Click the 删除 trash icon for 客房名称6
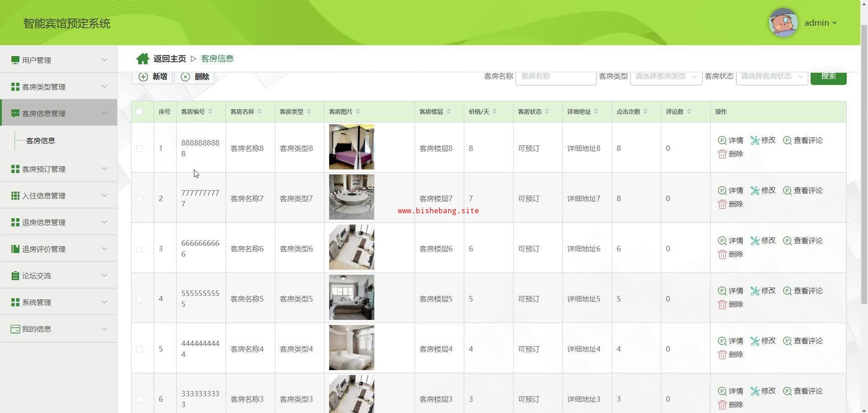 tap(722, 254)
